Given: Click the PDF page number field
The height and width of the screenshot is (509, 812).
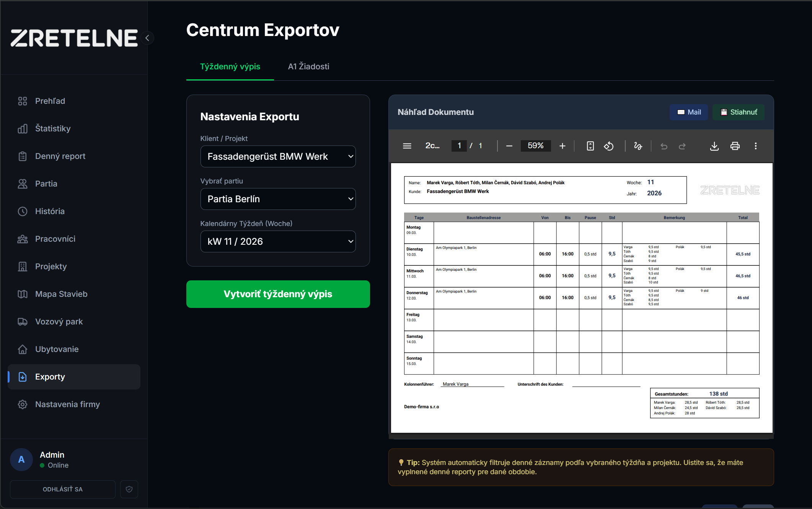Looking at the screenshot, I should pos(459,146).
